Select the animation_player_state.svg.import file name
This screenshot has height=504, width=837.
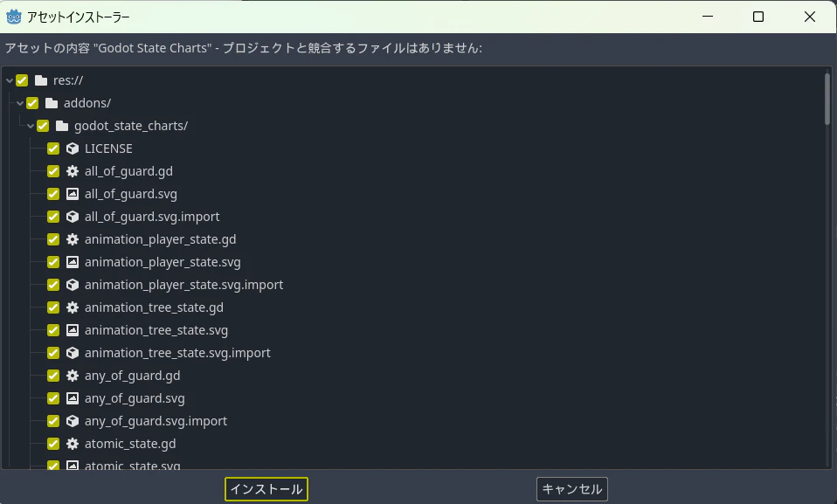[183, 285]
